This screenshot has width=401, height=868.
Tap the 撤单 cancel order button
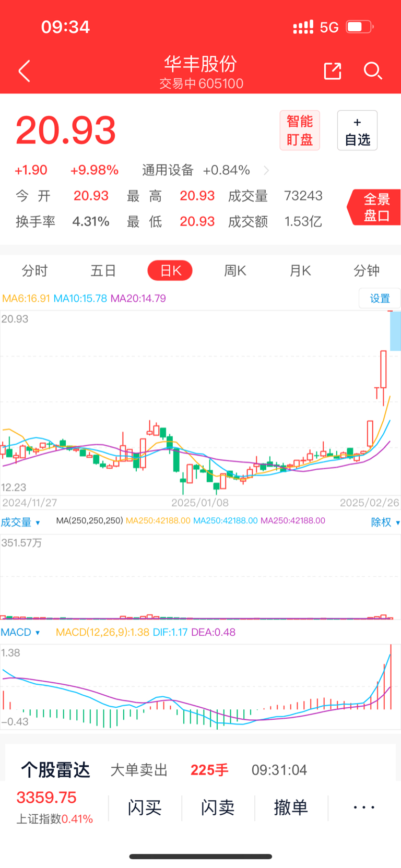coord(291,807)
